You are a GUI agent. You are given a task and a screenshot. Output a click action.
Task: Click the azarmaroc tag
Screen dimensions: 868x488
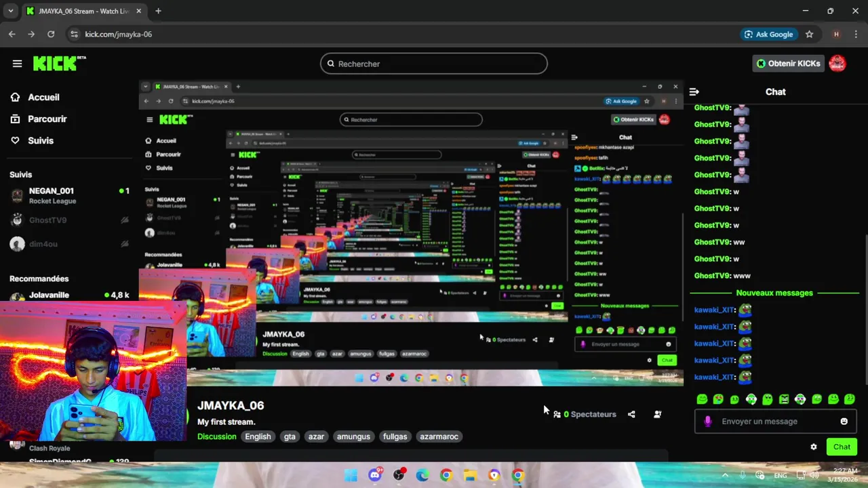click(439, 436)
